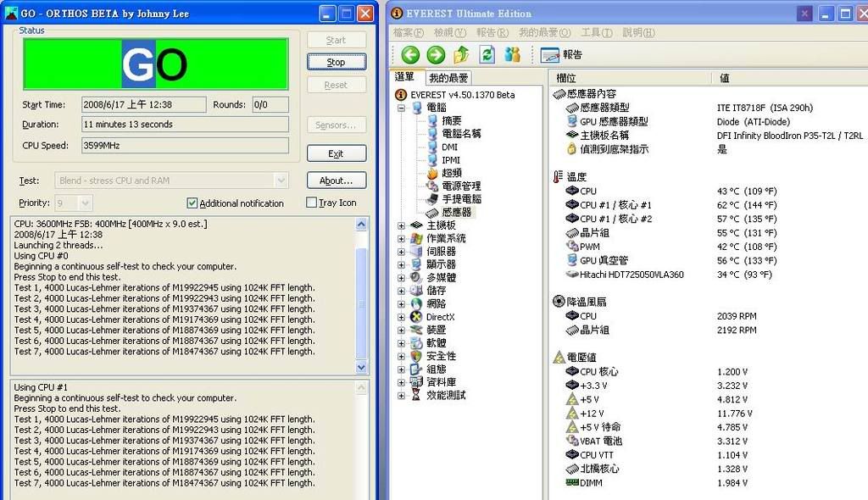
Task: Toggle the Additional notification checkbox
Action: tap(192, 203)
